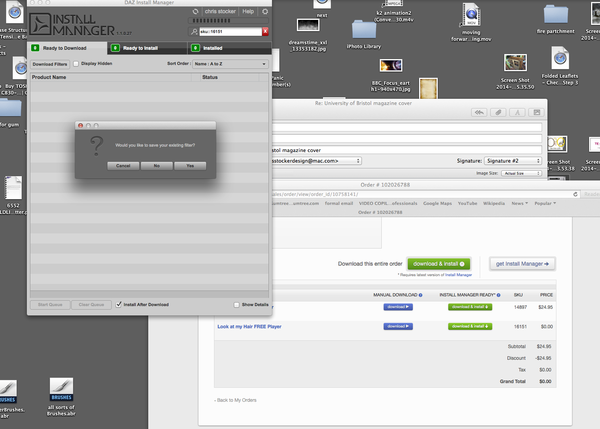Click the attachment paperclip icon in mail window
The height and width of the screenshot is (429, 600).
[x=498, y=112]
